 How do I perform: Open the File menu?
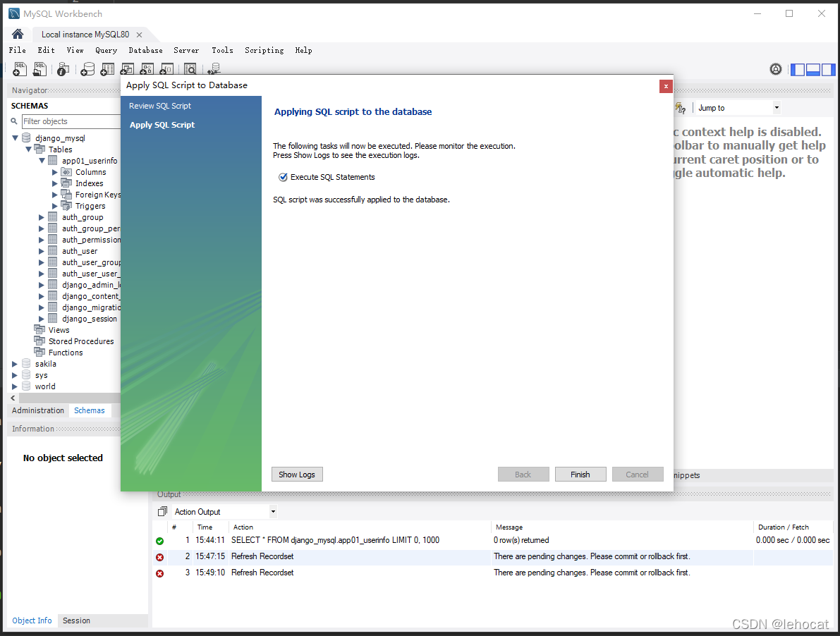pos(17,50)
